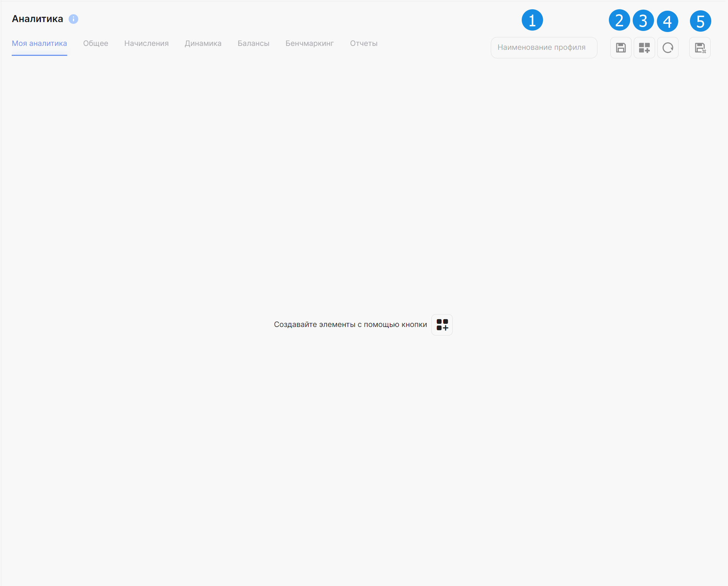Click the grid-plus button beside the hint text
728x586 pixels.
click(442, 324)
